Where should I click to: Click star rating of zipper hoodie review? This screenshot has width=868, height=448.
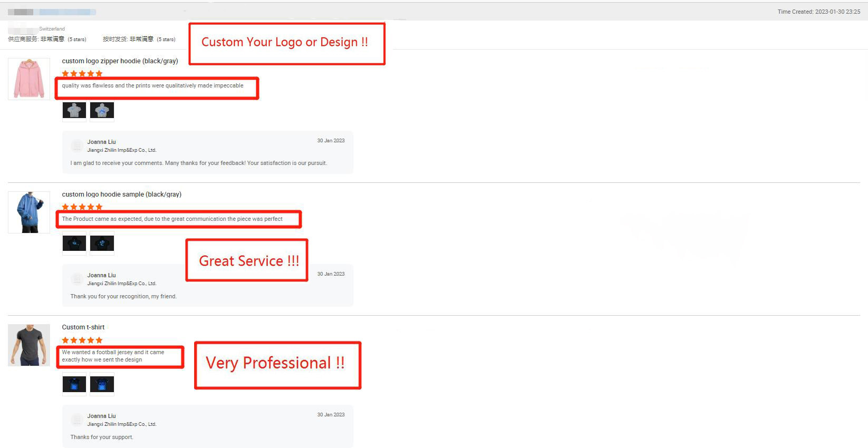pyautogui.click(x=82, y=74)
